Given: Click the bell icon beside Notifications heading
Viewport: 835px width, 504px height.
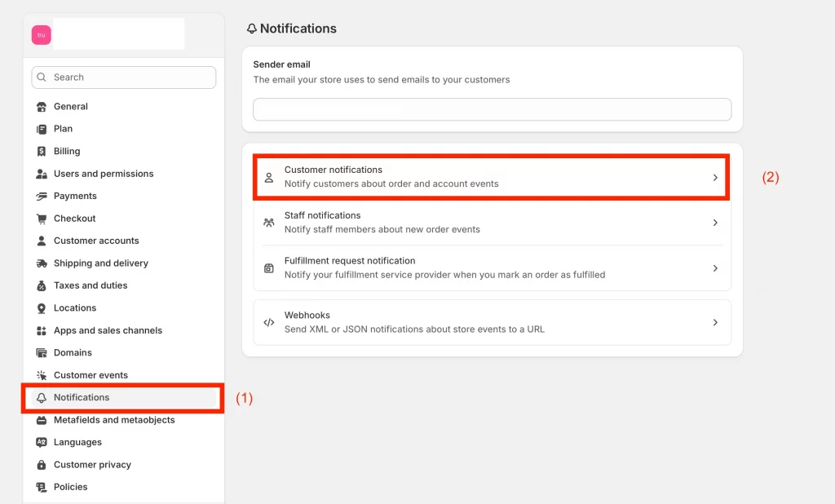Looking at the screenshot, I should pos(252,29).
